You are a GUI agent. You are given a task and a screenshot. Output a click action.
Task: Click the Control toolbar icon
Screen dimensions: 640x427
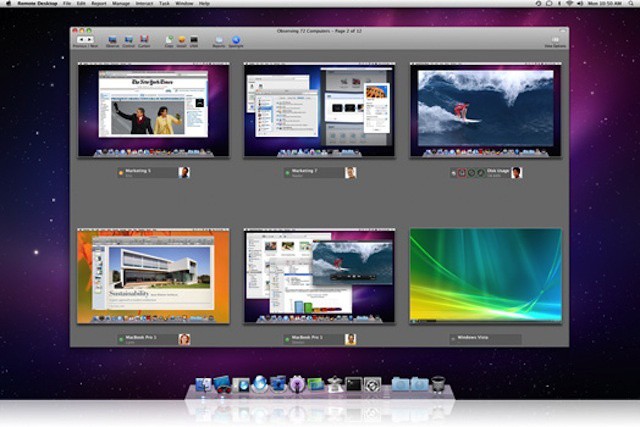pyautogui.click(x=128, y=40)
